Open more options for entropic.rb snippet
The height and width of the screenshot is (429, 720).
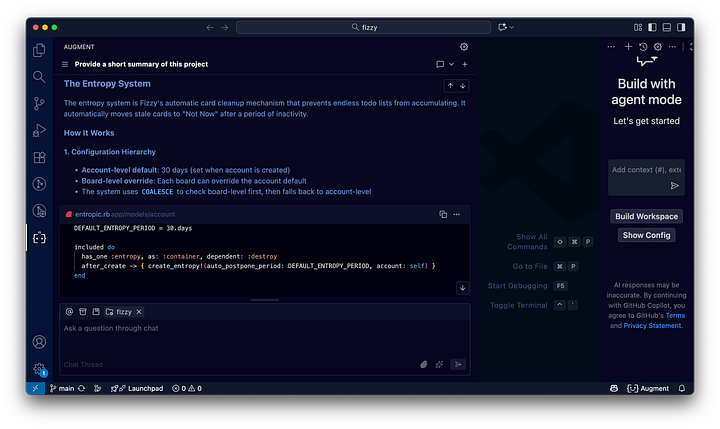[456, 214]
